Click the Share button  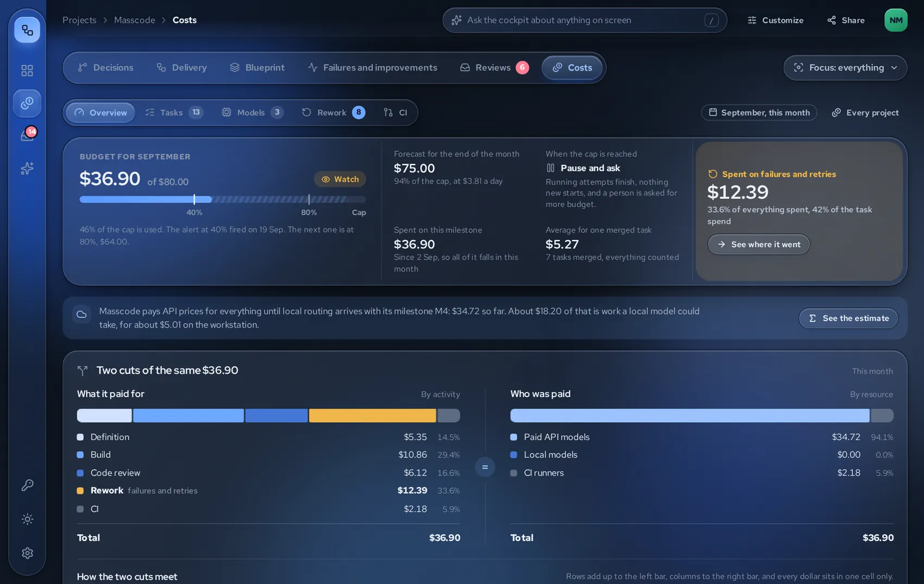[x=846, y=20]
